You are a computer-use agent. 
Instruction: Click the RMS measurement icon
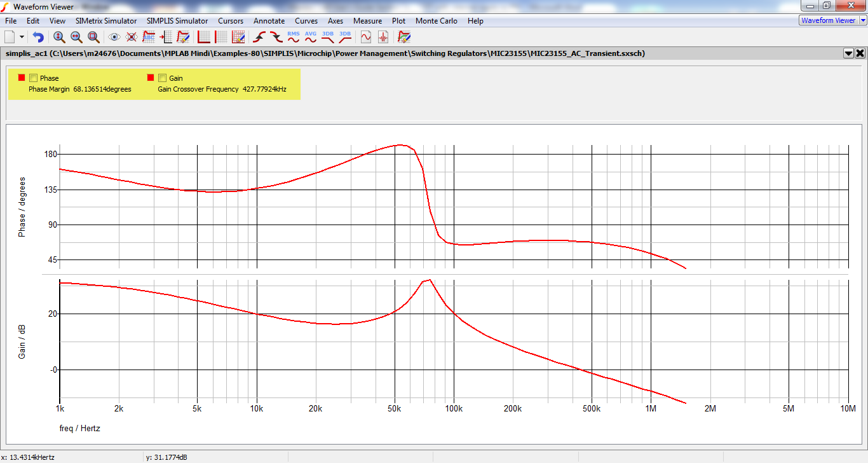click(294, 37)
